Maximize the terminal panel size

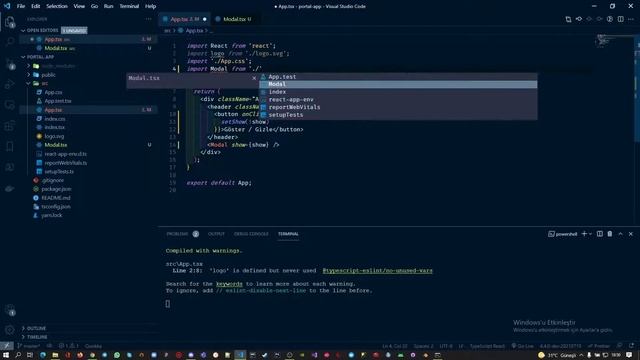coord(620,234)
